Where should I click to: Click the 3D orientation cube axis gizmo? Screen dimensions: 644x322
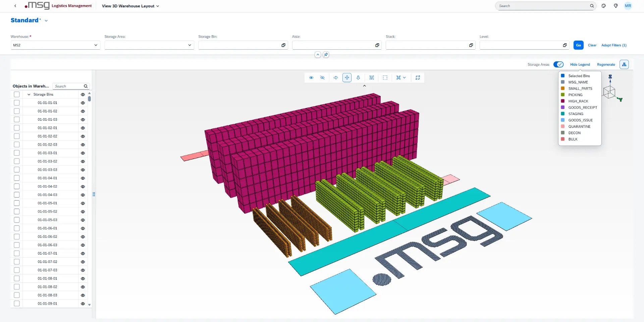(x=612, y=89)
